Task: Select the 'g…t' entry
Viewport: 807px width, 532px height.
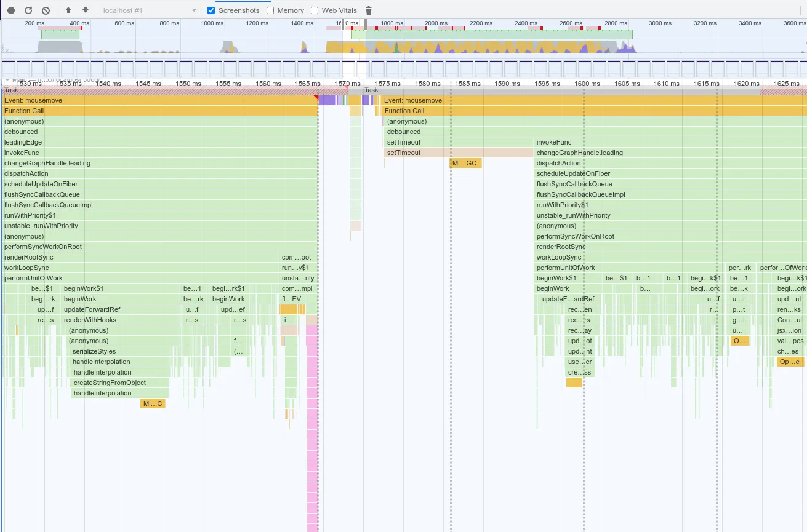Action: coord(739,320)
